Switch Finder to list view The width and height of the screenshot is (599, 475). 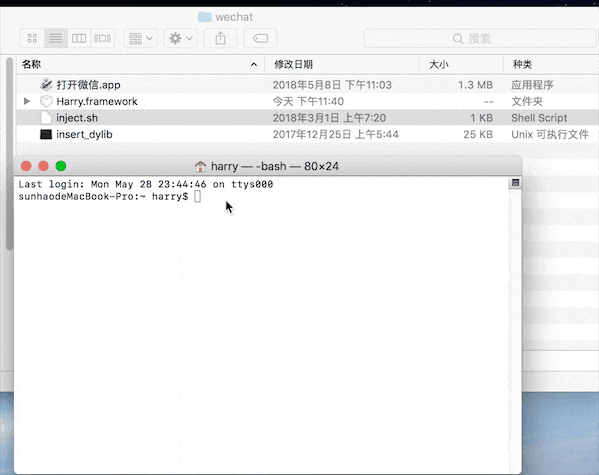coord(56,38)
